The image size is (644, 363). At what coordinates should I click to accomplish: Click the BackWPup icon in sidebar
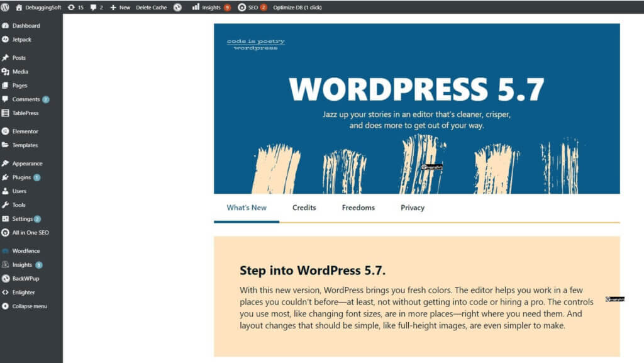5,279
